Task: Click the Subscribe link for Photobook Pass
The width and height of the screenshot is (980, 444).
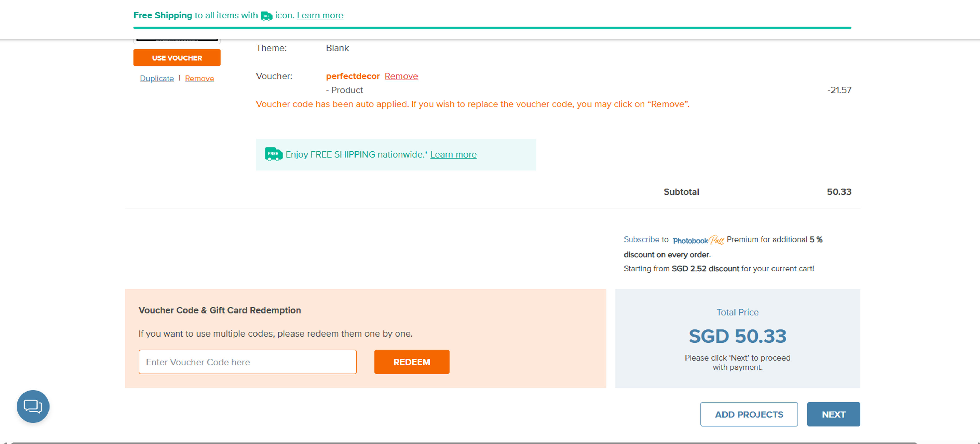Action: point(641,239)
